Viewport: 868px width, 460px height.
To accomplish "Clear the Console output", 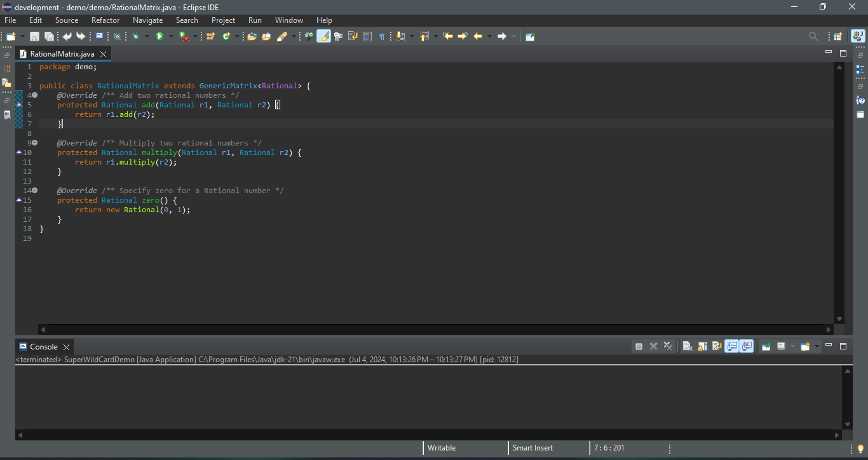I will 688,346.
